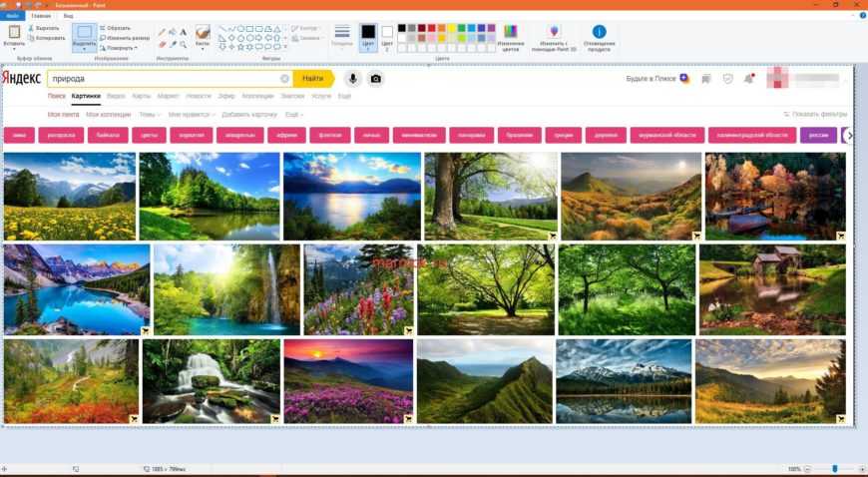This screenshot has width=868, height=477.
Task: Choose the Text tool (letter A)
Action: pos(184,31)
